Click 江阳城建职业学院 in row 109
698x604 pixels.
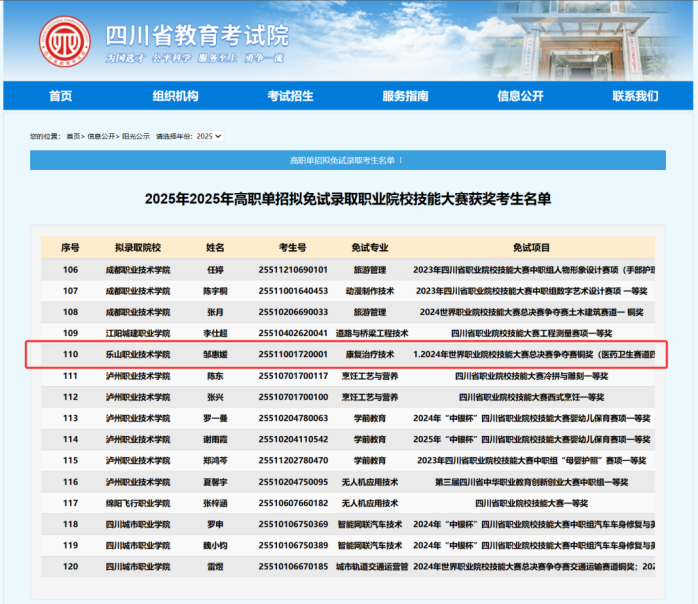point(138,333)
